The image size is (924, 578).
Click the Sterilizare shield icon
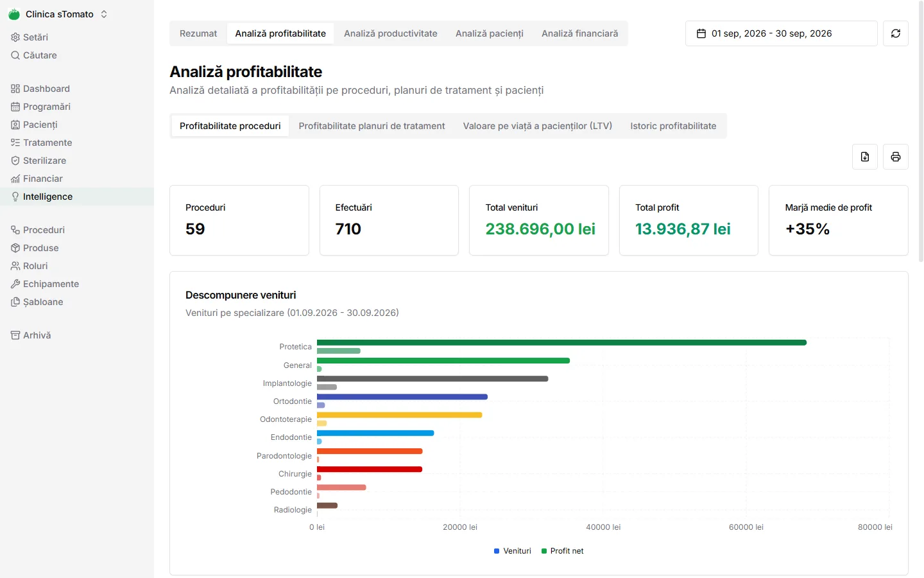tap(15, 161)
